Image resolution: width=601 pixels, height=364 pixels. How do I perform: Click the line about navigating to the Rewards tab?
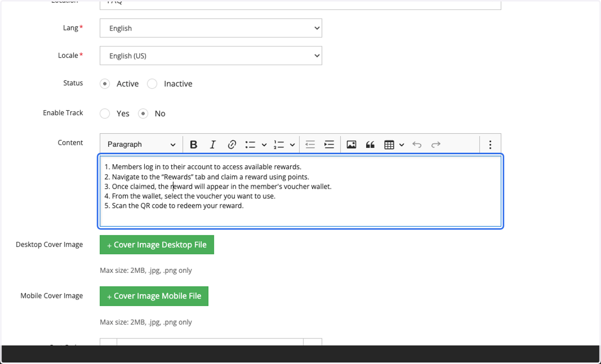(207, 177)
